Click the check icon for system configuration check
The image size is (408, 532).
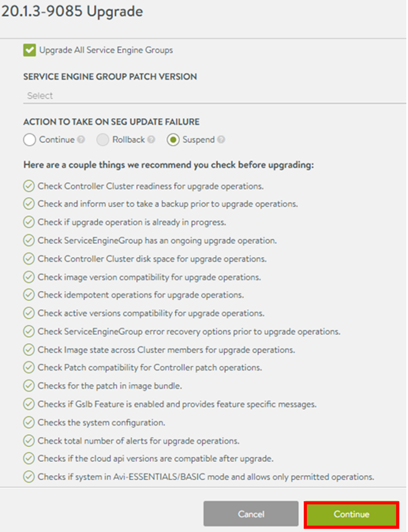tap(28, 422)
